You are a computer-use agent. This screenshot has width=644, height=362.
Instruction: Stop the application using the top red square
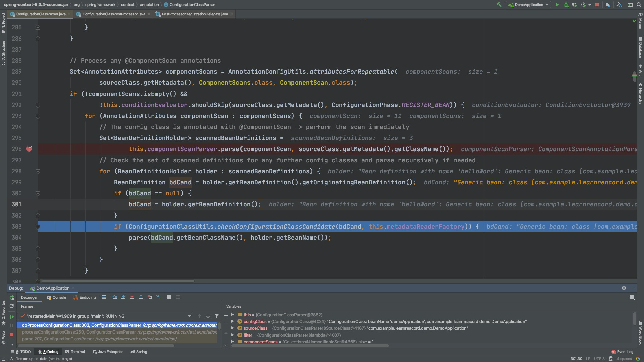[597, 5]
